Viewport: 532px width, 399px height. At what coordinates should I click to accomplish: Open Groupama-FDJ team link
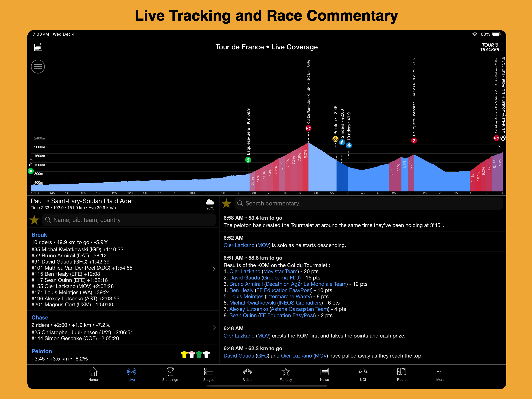(281, 278)
